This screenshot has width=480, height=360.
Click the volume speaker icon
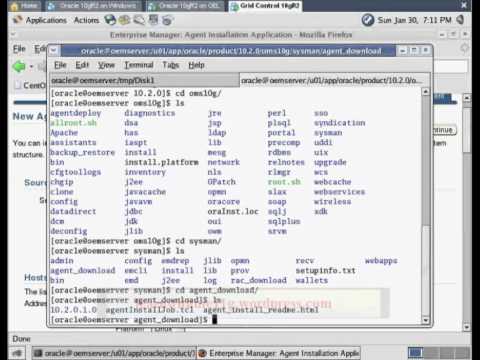tap(461, 20)
